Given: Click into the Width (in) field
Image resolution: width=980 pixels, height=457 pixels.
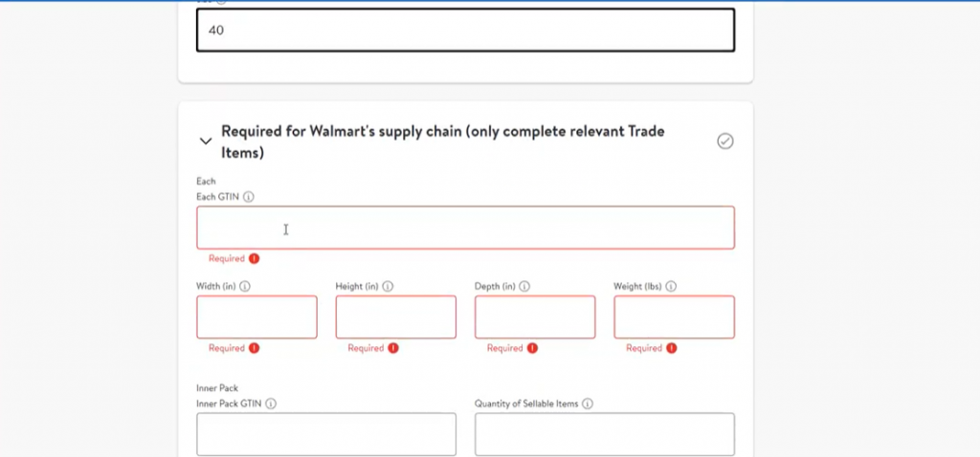Looking at the screenshot, I should click(x=256, y=317).
